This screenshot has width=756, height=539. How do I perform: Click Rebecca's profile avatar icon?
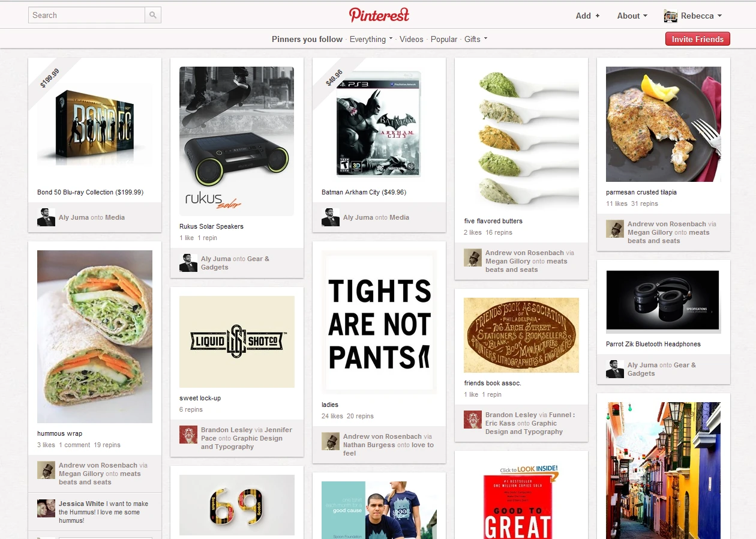pos(671,16)
